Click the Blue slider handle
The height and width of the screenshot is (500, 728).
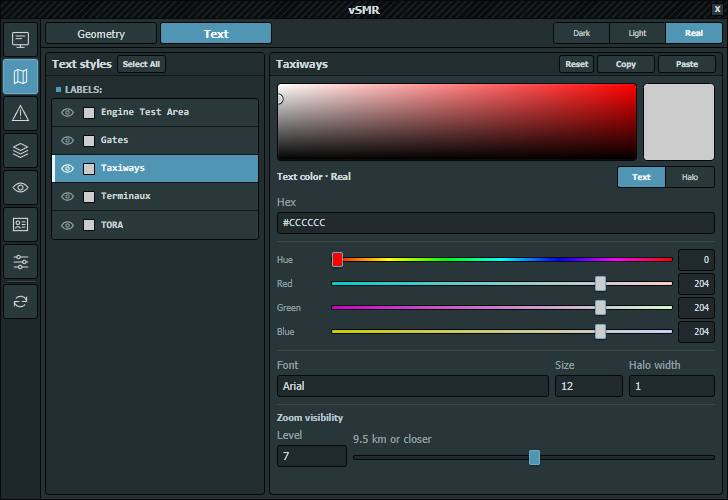point(600,331)
